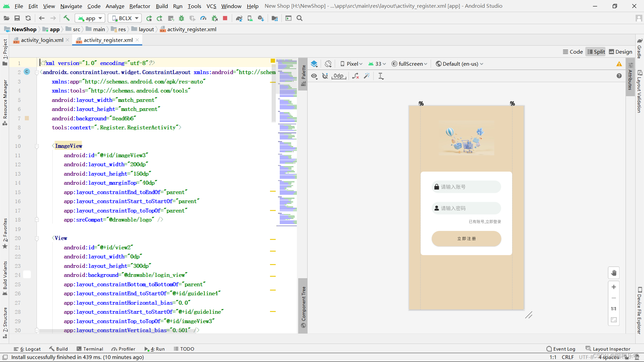Open the Terminal tool window
The width and height of the screenshot is (644, 362).
(90, 349)
